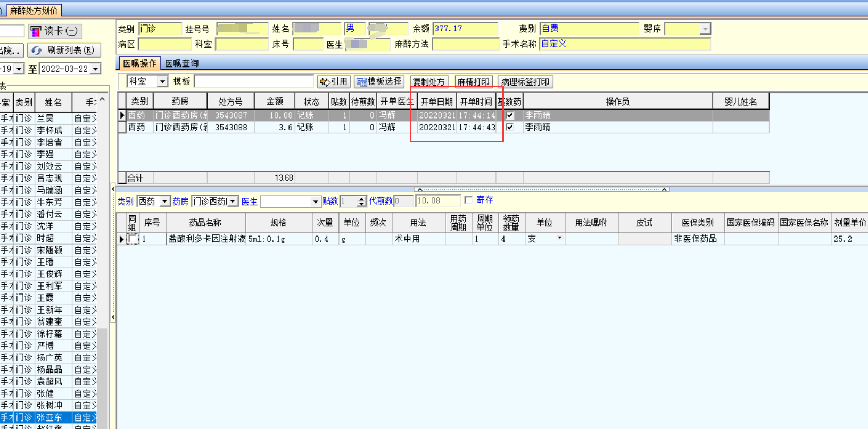Focus the 病区 input field

pyautogui.click(x=164, y=44)
